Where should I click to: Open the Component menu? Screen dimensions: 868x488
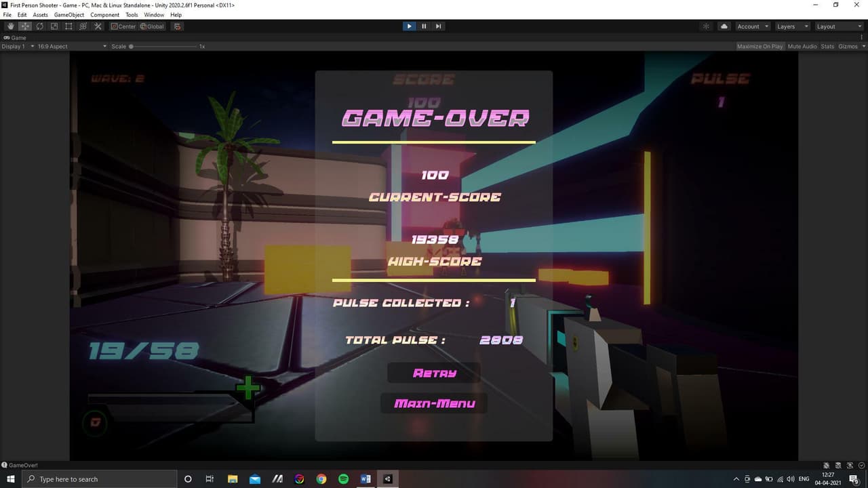(105, 14)
